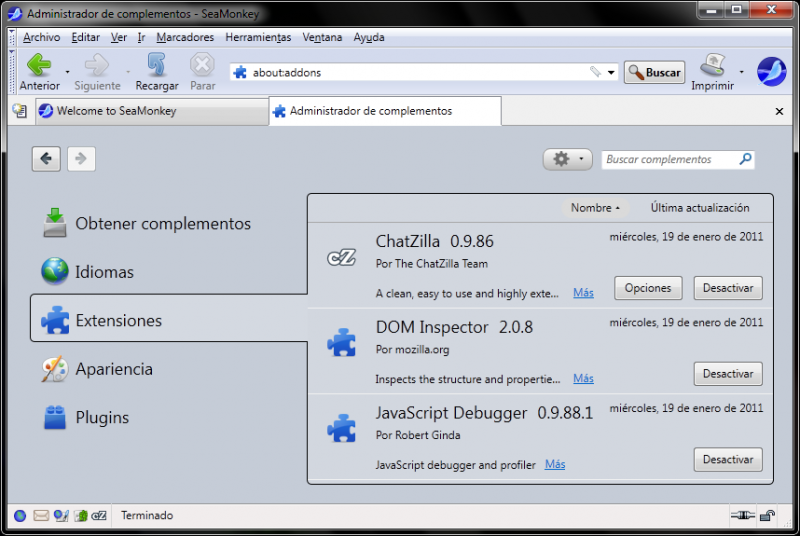This screenshot has width=800, height=536.
Task: Select the Plugins category
Action: coord(168,417)
